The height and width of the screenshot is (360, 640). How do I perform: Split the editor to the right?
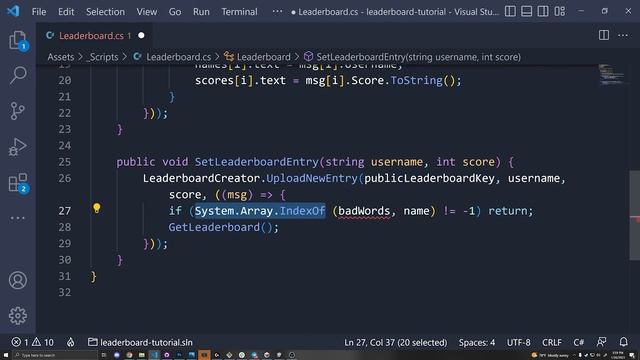(604, 35)
